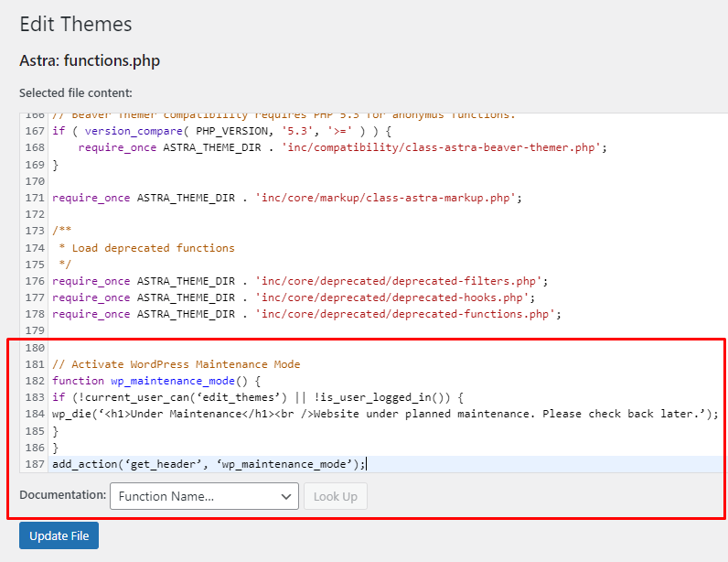Click line number 179 in gutter
Screen dimensions: 728x562
(35, 330)
